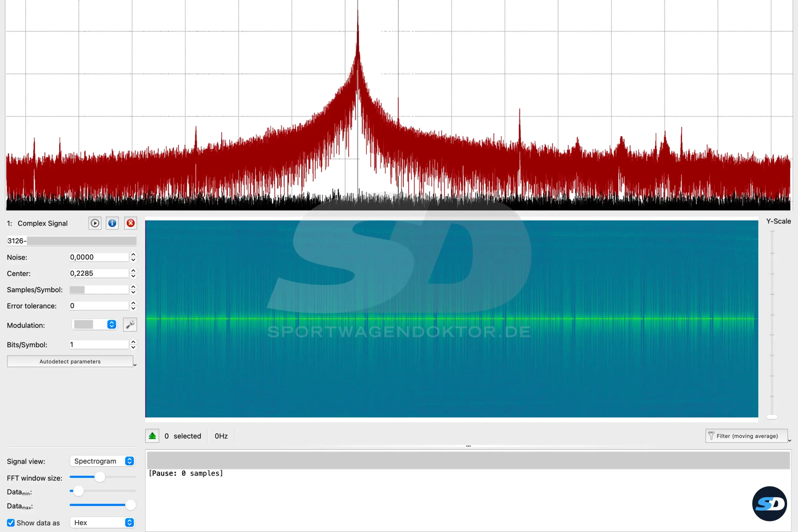
Task: Open the Signal view Spectrogram dropdown
Action: (x=103, y=461)
